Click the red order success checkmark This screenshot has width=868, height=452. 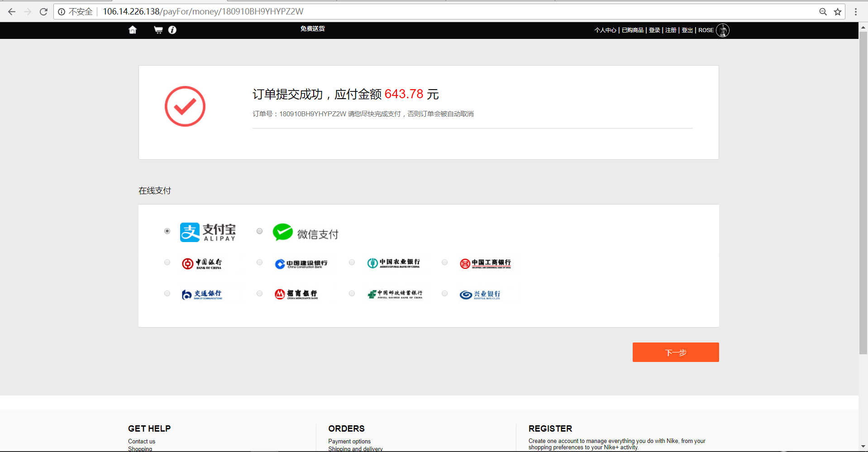[185, 106]
